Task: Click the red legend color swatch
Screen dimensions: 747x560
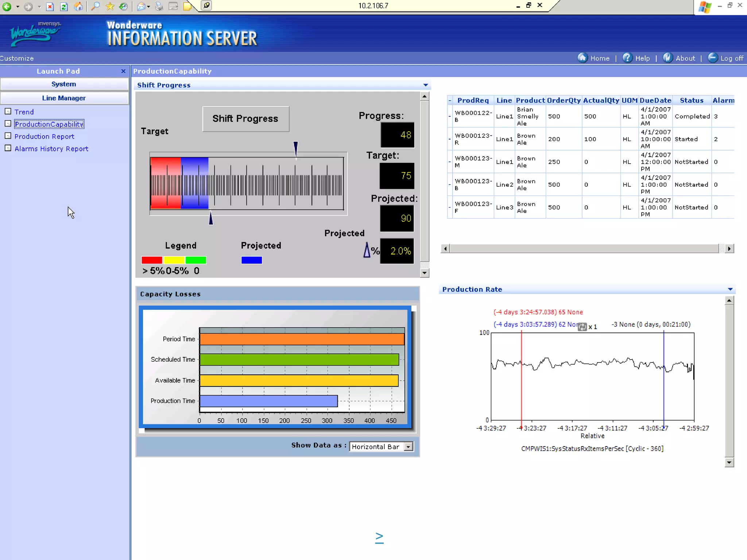Action: 152,260
